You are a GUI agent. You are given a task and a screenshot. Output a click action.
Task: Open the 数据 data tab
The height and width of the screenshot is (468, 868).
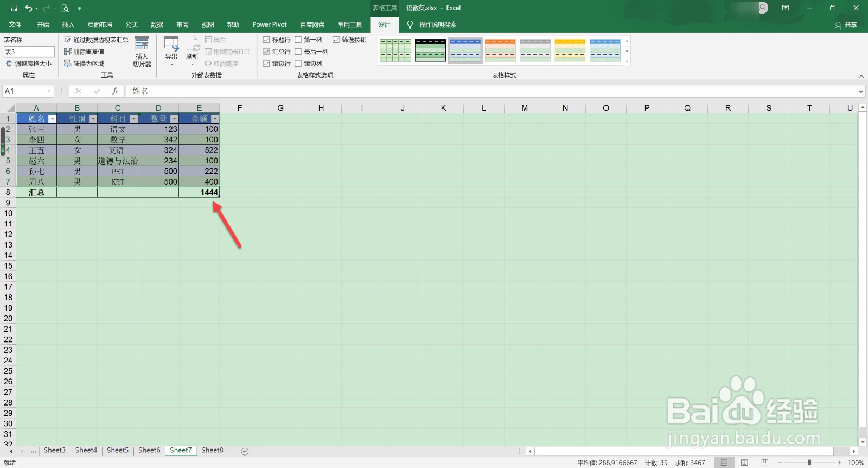click(x=157, y=24)
